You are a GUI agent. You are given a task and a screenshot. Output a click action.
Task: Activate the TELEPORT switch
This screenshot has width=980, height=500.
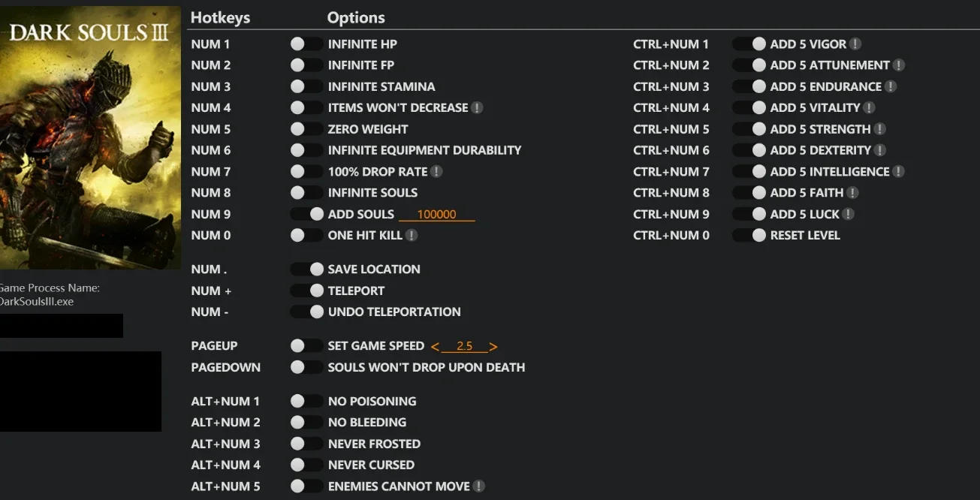pyautogui.click(x=306, y=291)
